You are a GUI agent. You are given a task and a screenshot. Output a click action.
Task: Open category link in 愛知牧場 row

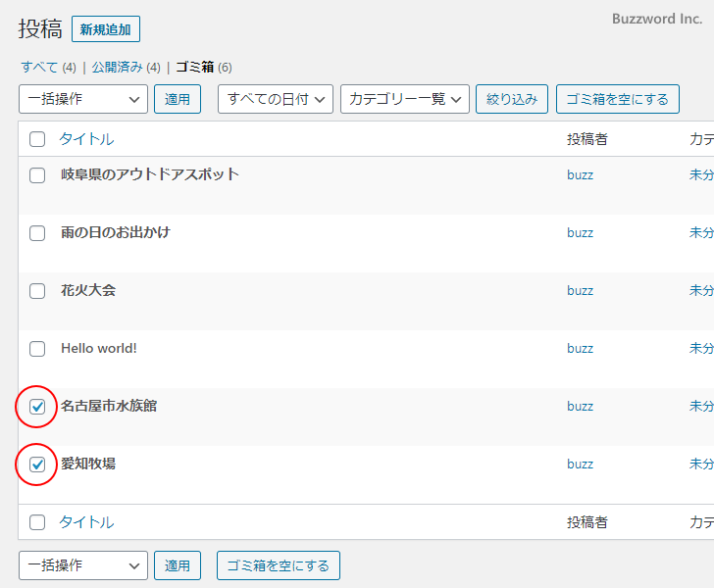701,464
